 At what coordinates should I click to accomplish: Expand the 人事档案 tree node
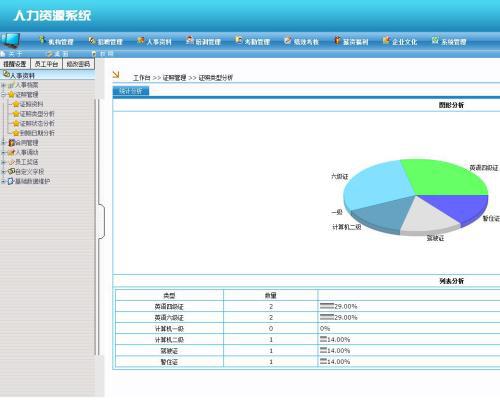[x=3, y=85]
